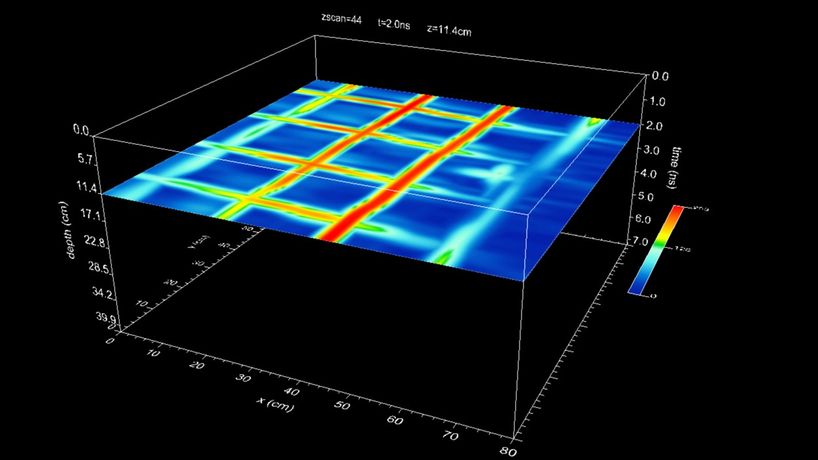Click the "x (cm)" axis title

pos(275,403)
